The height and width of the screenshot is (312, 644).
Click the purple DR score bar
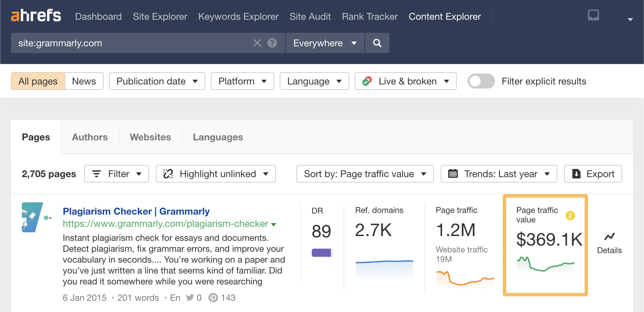click(321, 253)
